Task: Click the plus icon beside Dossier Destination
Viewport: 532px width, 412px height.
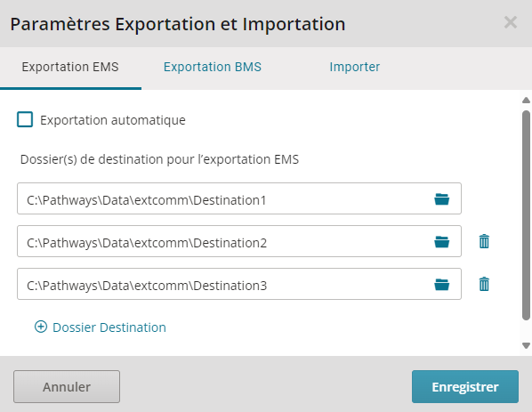Action: [41, 327]
